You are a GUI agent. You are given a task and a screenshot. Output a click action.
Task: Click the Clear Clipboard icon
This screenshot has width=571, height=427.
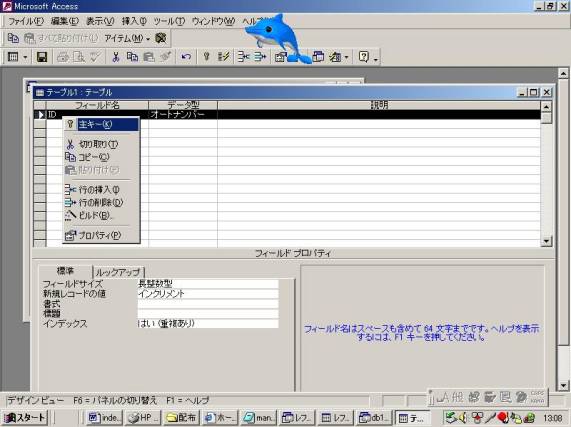click(161, 38)
